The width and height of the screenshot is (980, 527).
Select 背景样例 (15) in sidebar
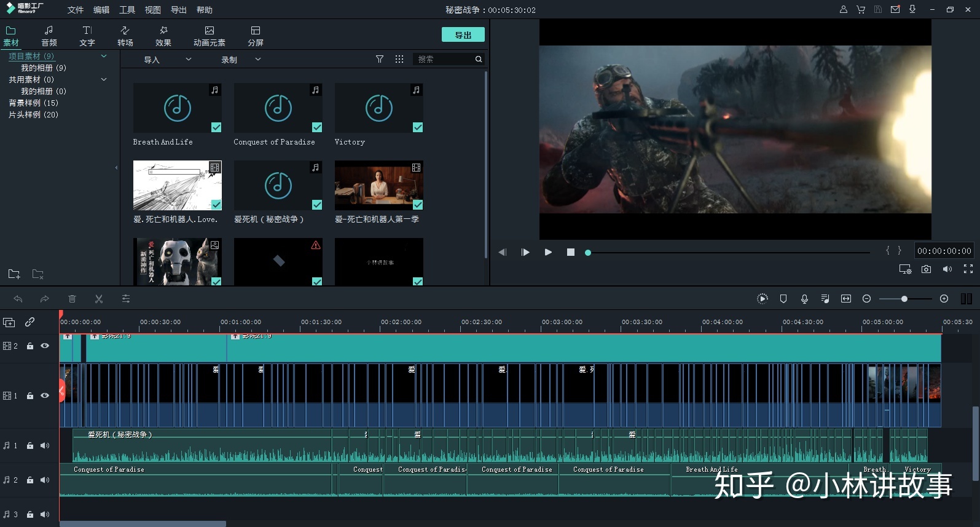tap(34, 103)
